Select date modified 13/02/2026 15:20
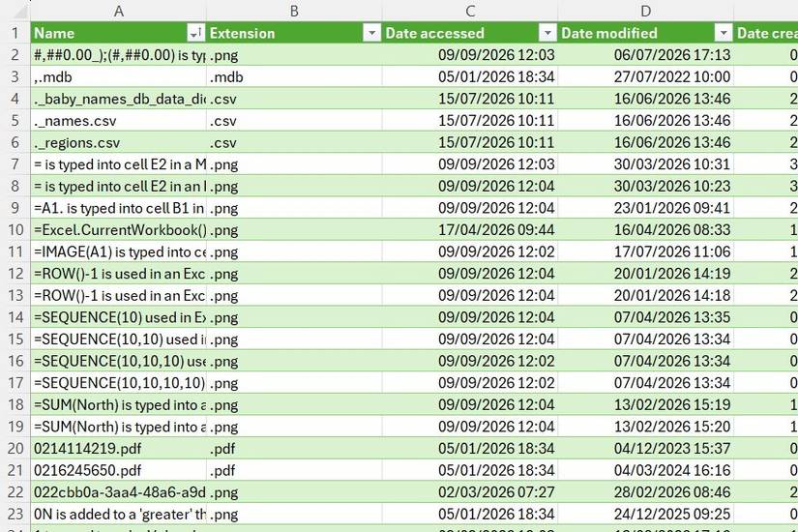The height and width of the screenshot is (532, 798). [645, 428]
